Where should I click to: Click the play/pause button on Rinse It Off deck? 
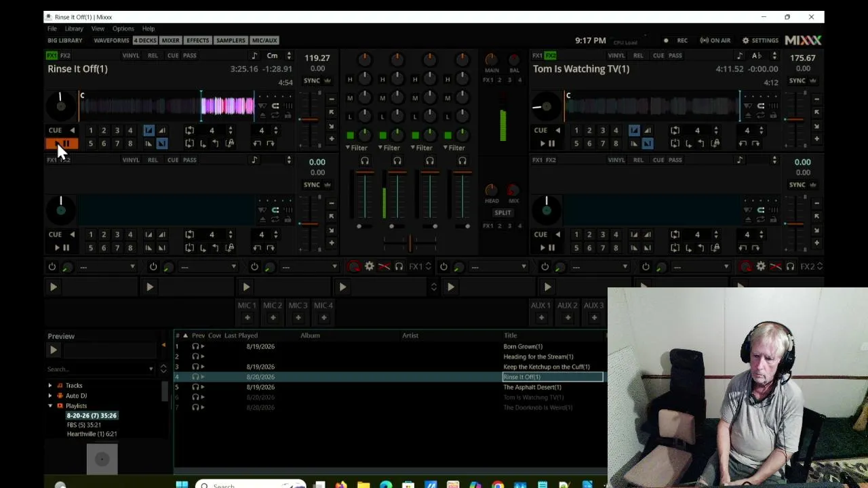(x=61, y=144)
